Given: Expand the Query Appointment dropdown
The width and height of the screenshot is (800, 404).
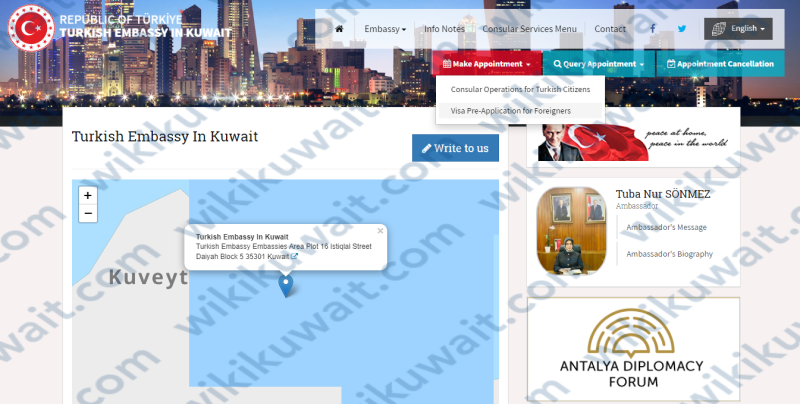Looking at the screenshot, I should (x=599, y=64).
